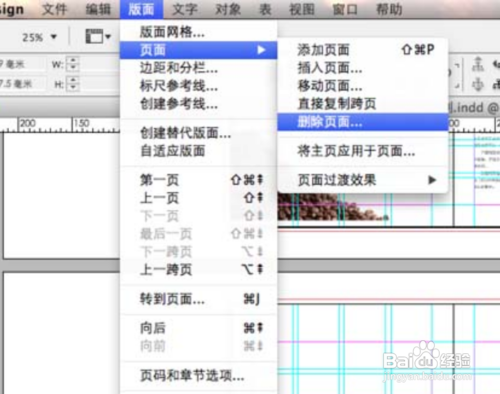
Task: Choose 创建替代版面... option
Action: point(199,133)
